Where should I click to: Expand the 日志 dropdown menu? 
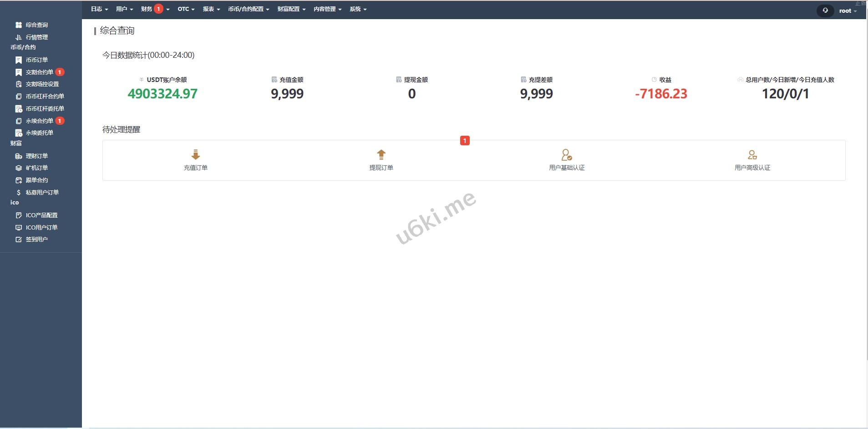(x=99, y=9)
